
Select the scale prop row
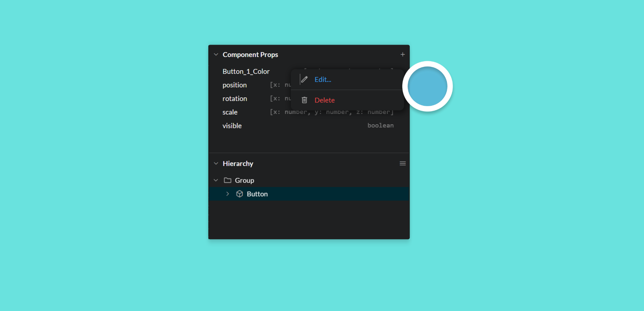(x=309, y=112)
